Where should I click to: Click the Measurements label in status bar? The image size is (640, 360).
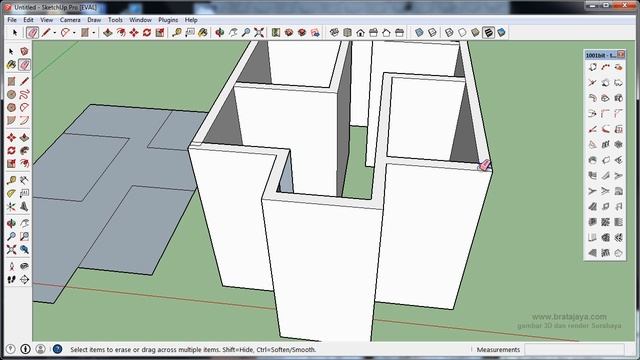498,350
